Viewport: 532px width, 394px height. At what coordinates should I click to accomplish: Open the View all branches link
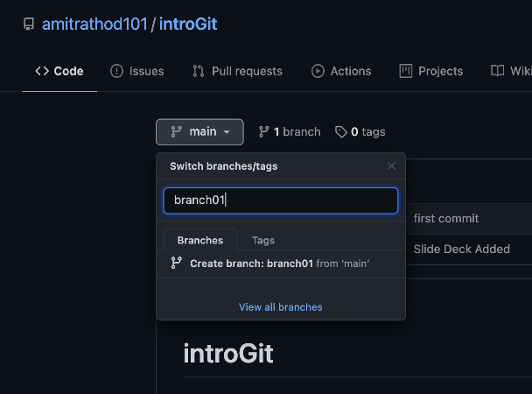tap(281, 307)
